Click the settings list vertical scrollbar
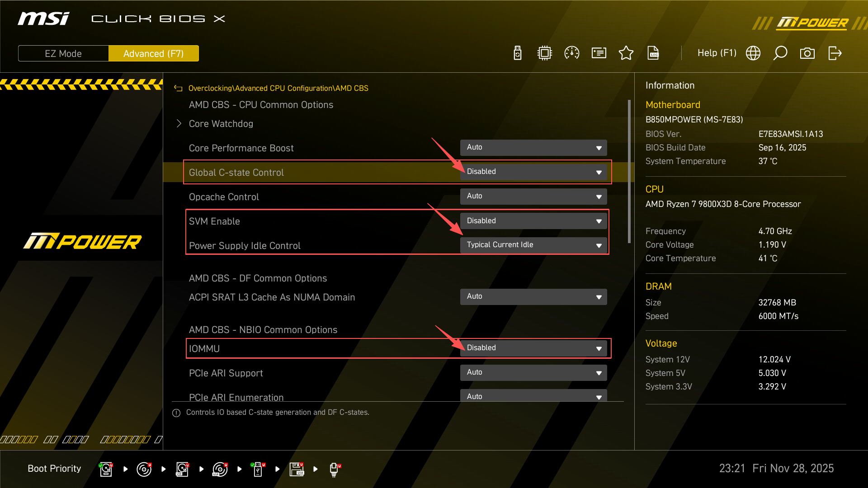 629,172
